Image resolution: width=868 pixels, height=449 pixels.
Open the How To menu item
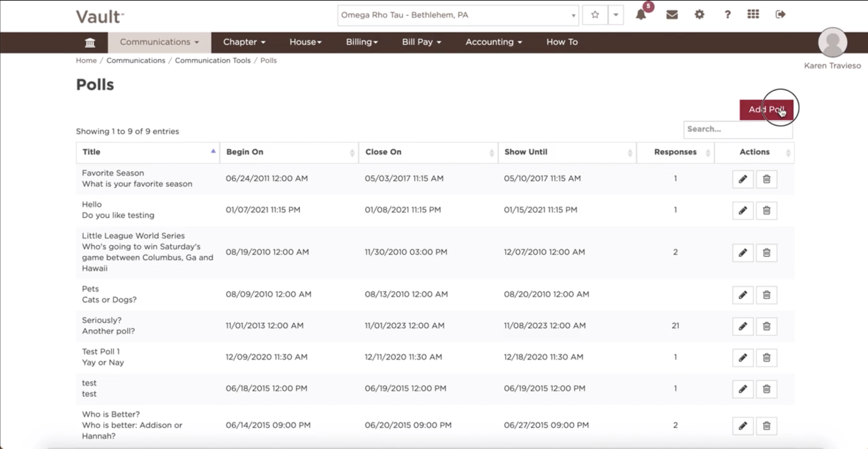tap(562, 42)
